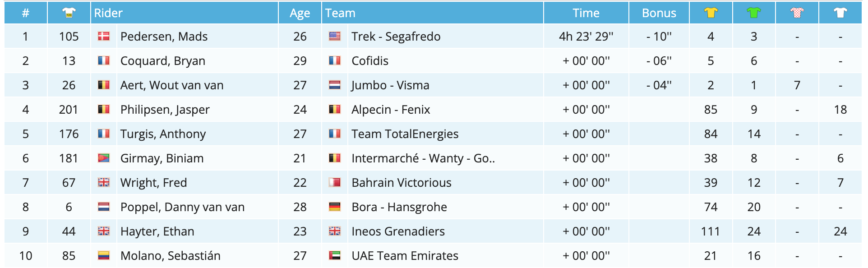This screenshot has height=268, width=868.
Task: Open rider Philipsen, Jasper
Action: click(x=165, y=110)
